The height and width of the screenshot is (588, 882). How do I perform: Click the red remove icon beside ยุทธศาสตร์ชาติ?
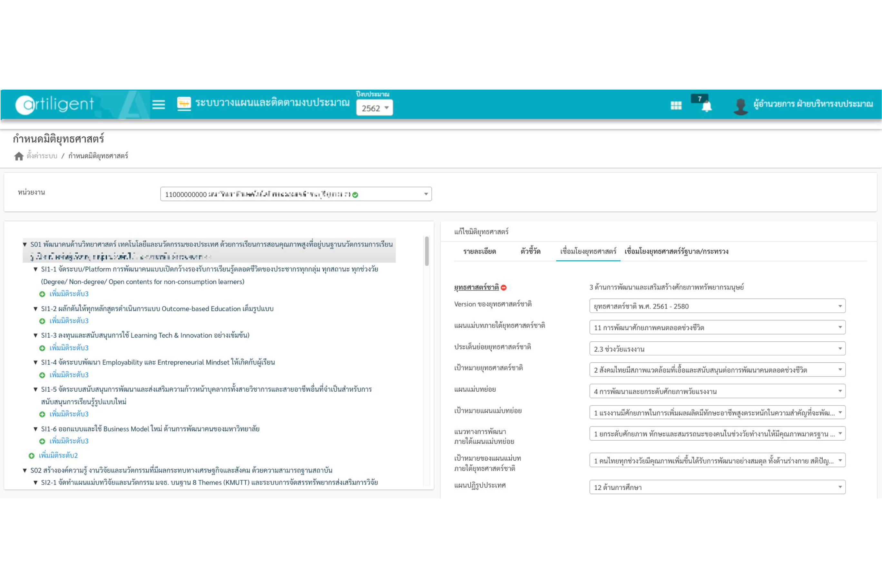504,288
